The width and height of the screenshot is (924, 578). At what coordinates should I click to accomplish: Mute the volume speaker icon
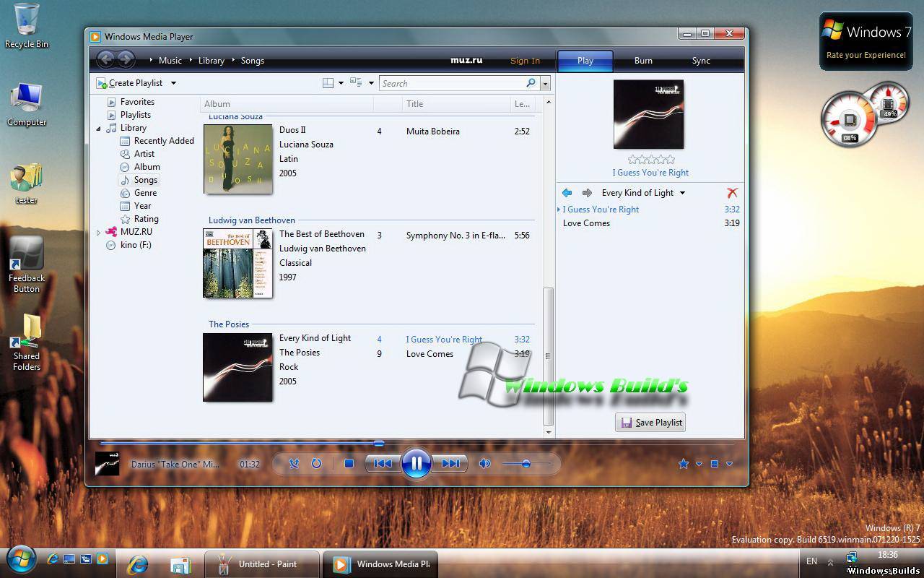(x=485, y=464)
